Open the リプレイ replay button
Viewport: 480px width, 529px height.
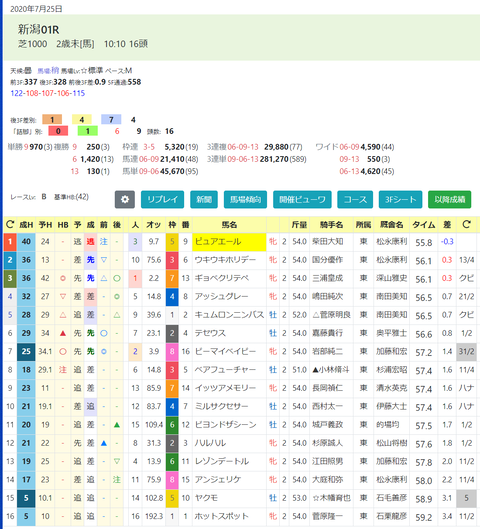[162, 199]
